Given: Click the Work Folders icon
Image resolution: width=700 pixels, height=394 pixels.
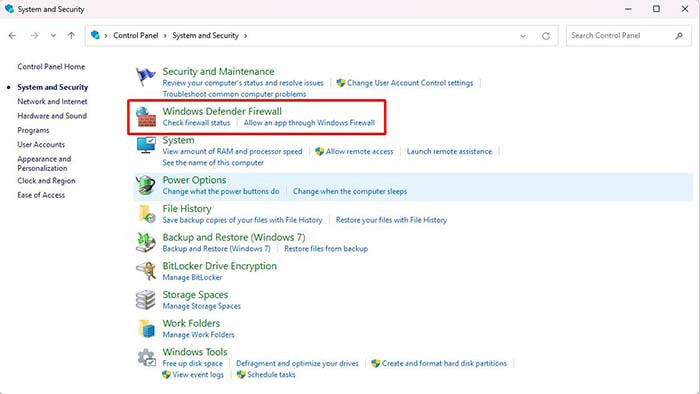Looking at the screenshot, I should 147,328.
